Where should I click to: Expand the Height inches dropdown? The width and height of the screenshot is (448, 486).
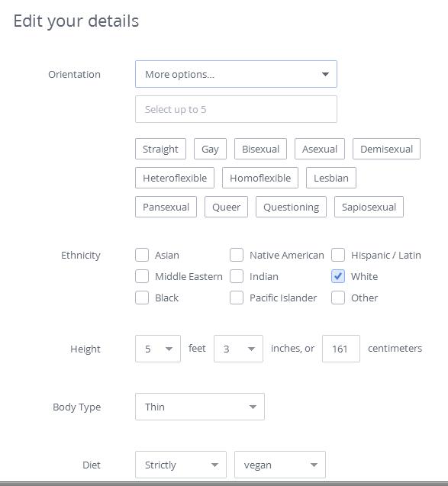coord(238,349)
